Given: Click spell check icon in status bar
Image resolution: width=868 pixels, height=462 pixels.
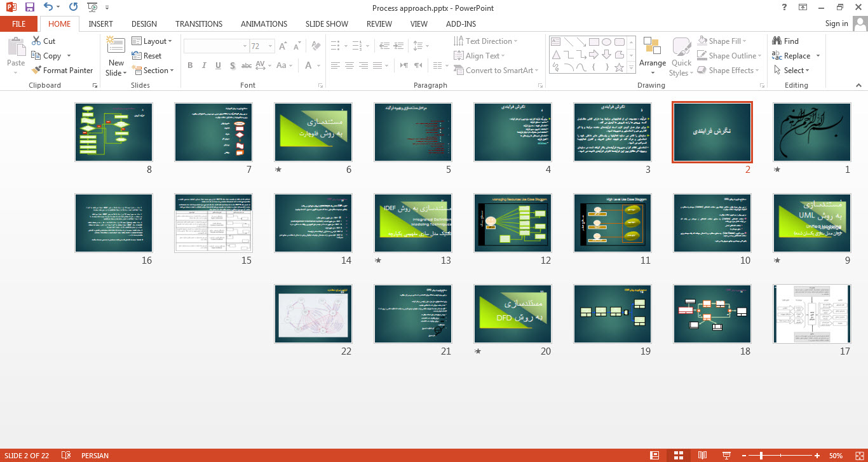Looking at the screenshot, I should click(x=65, y=456).
